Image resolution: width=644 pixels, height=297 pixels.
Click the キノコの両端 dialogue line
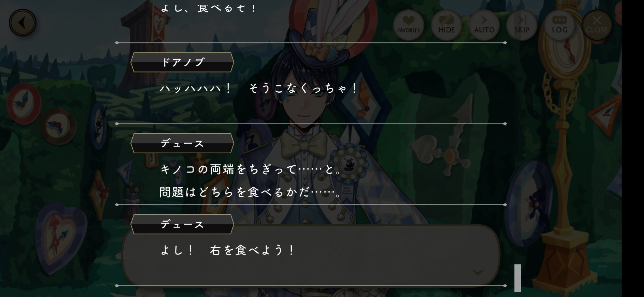[251, 169]
